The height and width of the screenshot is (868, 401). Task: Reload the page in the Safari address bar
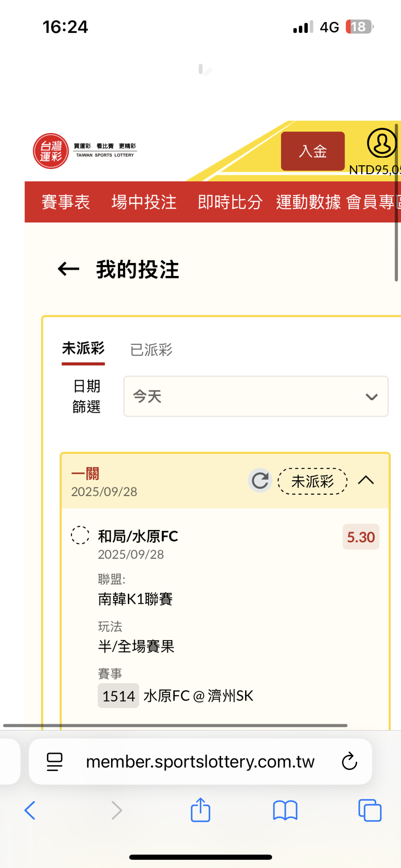tap(349, 761)
